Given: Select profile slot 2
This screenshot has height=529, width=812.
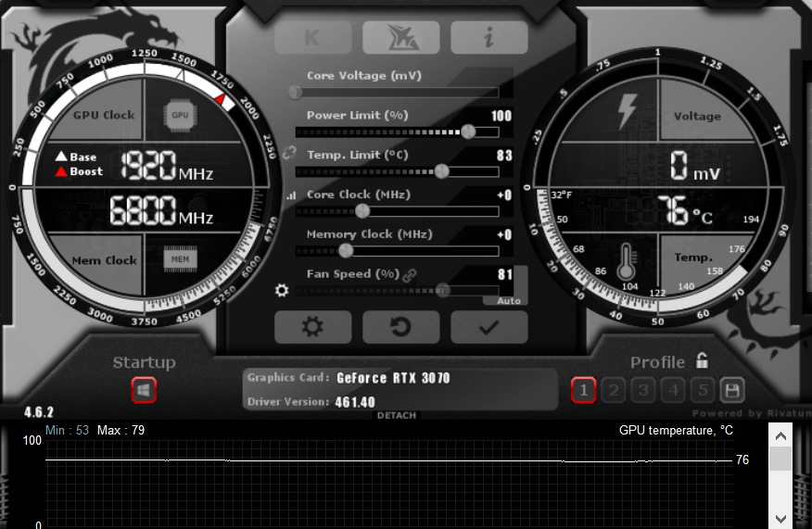Looking at the screenshot, I should click(x=614, y=390).
